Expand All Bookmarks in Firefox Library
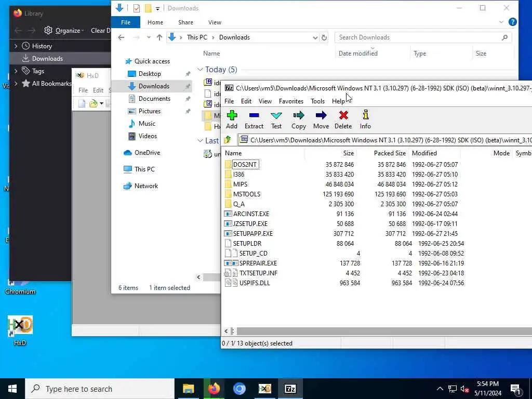Image resolution: width=532 pixels, height=399 pixels. pyautogui.click(x=16, y=84)
